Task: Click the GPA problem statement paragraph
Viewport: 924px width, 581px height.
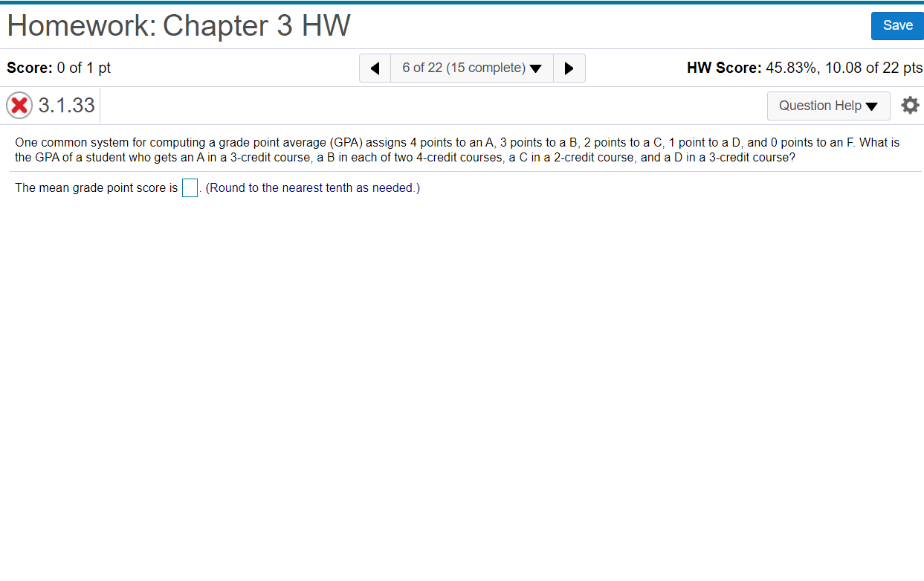Action: tap(457, 150)
